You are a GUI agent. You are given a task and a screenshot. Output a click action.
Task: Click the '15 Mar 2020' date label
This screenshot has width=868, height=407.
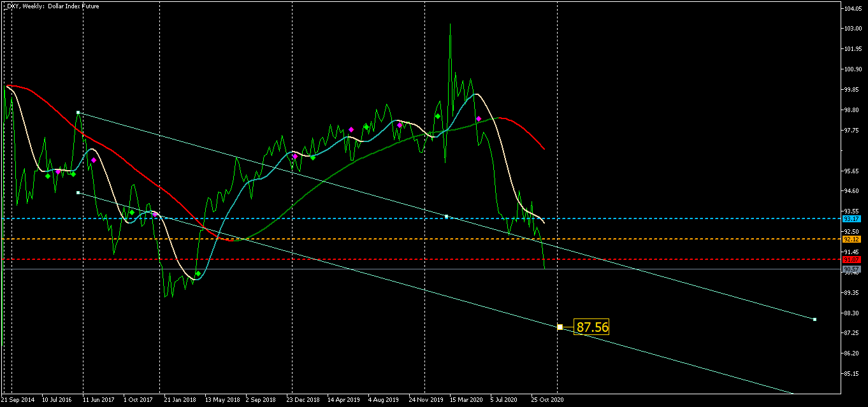click(466, 401)
